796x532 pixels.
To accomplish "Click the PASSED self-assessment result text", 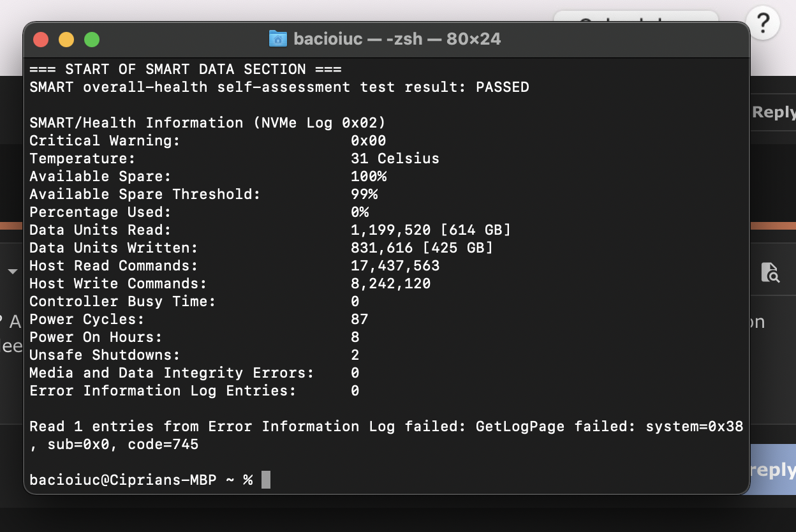I will click(502, 87).
